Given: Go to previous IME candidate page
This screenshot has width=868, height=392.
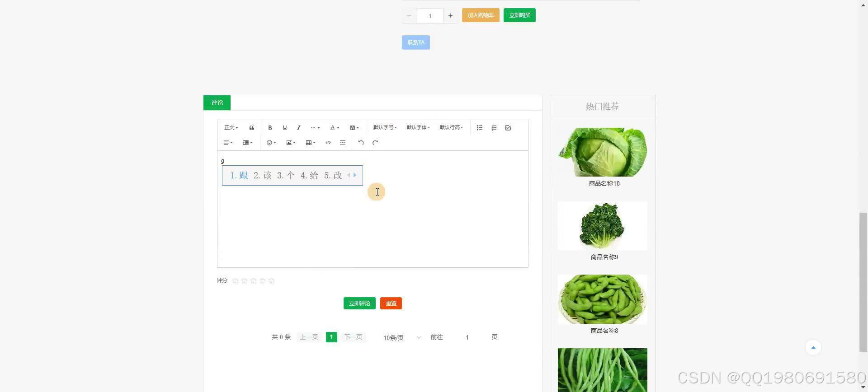Looking at the screenshot, I should tap(349, 175).
